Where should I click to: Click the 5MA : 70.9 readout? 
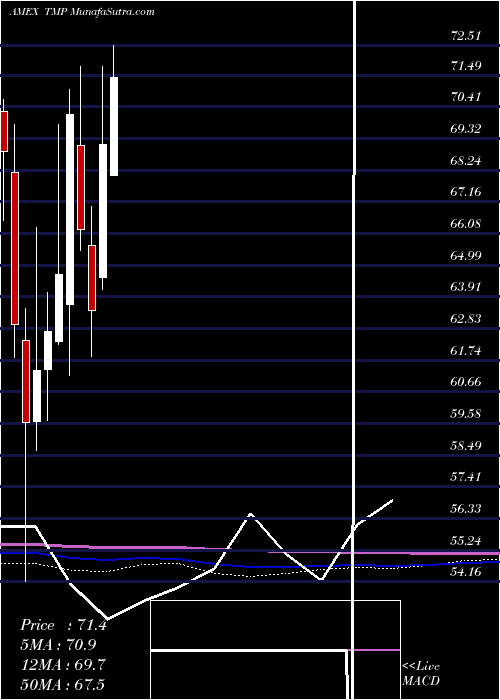[x=58, y=645]
